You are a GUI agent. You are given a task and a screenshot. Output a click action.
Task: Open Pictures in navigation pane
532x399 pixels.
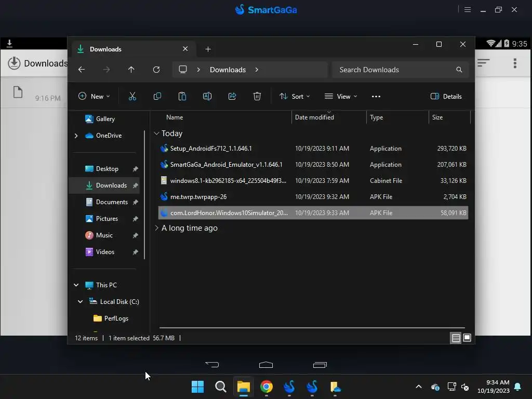101,219
